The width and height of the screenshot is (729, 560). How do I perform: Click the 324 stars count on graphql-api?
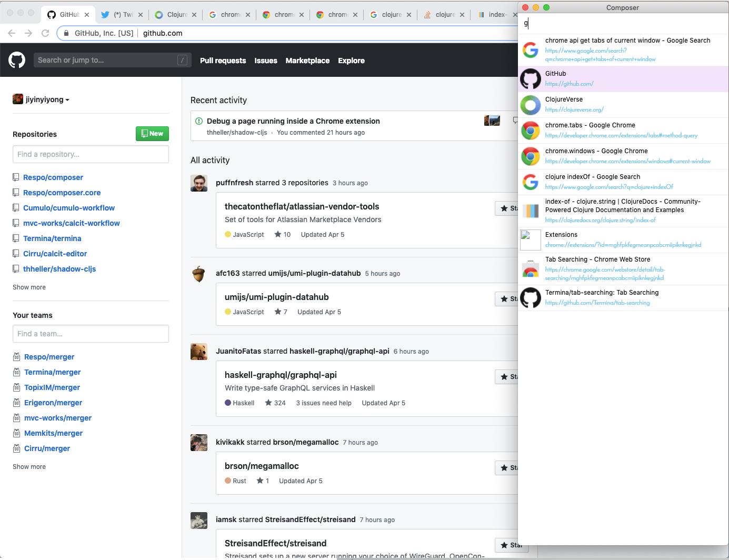point(275,403)
